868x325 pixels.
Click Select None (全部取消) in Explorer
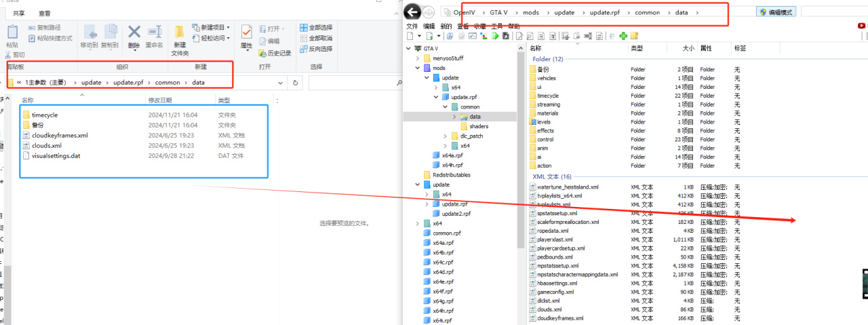tap(315, 38)
